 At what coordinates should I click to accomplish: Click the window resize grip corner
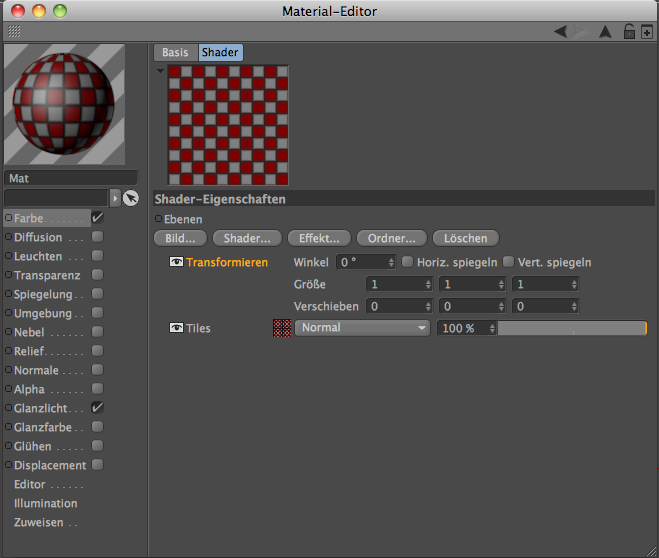tap(651, 550)
